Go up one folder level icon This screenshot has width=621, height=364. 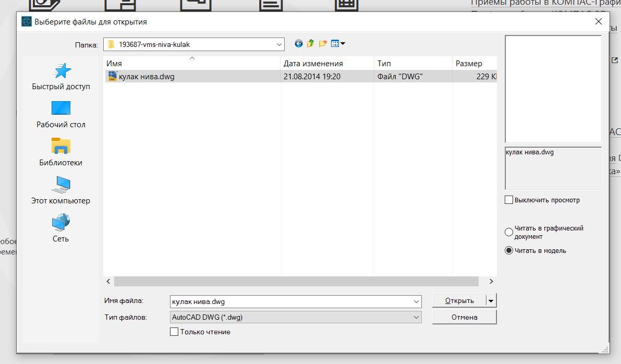311,44
